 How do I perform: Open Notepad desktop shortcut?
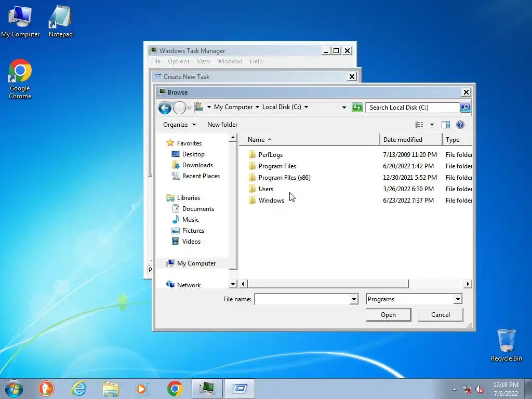(x=60, y=21)
